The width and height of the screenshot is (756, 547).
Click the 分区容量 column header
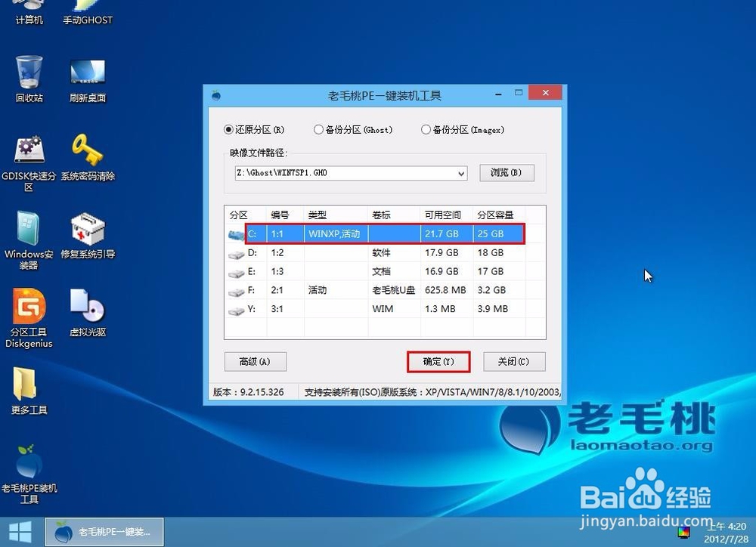point(499,215)
